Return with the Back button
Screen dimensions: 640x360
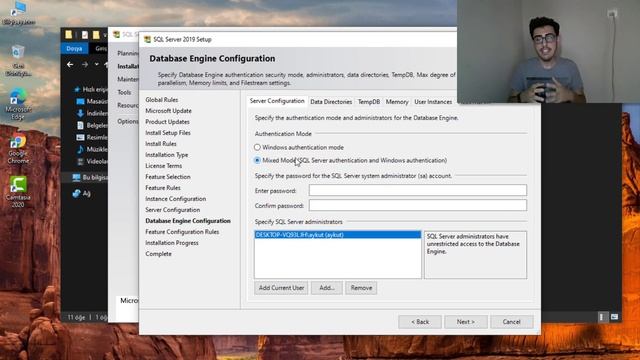coord(420,322)
